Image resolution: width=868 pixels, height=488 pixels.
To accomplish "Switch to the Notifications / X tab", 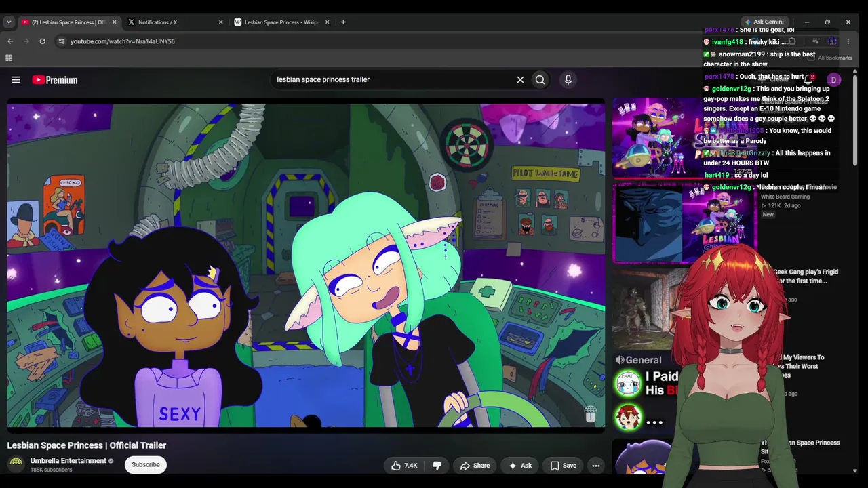I will [x=174, y=22].
